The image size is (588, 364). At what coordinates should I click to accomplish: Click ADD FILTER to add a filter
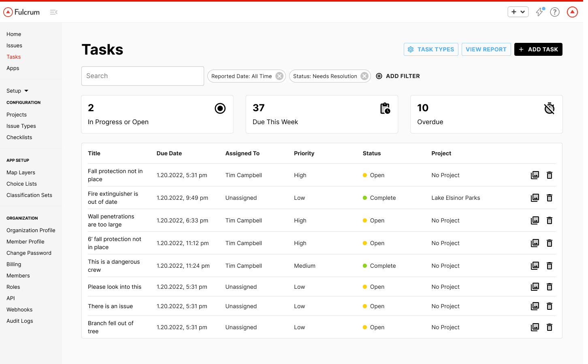tap(398, 76)
